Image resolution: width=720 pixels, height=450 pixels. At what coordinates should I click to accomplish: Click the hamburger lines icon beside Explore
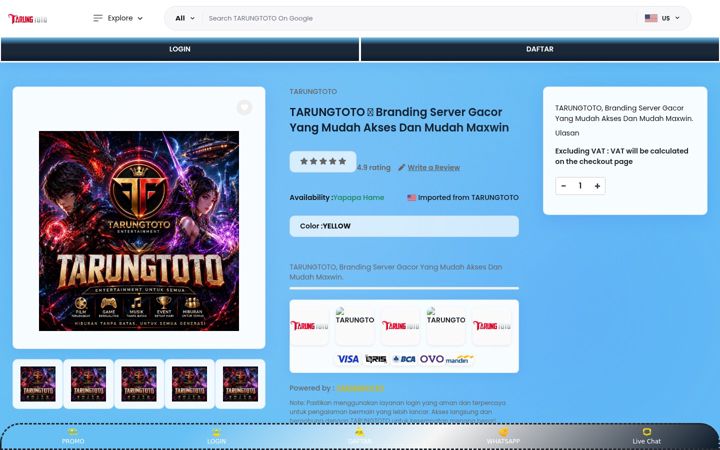tap(98, 18)
